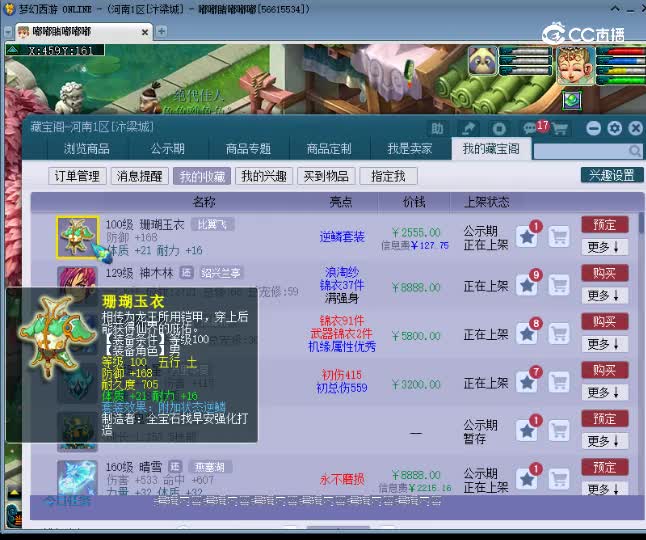Click 购买 on ¥5800.00 row
Screen dimensions: 646x540
[605, 322]
